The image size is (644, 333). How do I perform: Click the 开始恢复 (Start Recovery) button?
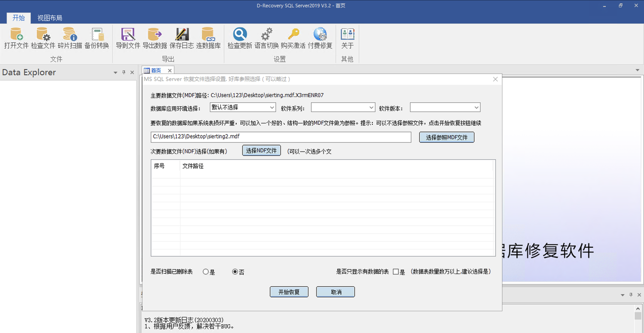pos(289,291)
